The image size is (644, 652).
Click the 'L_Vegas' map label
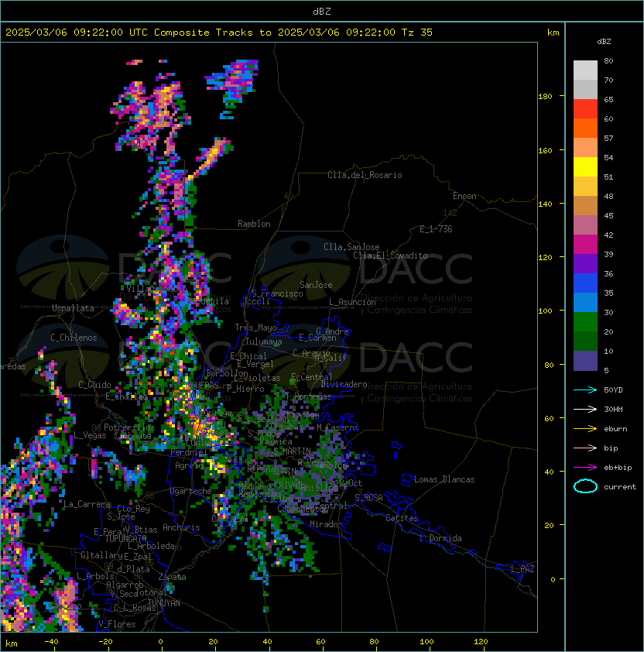[90, 435]
